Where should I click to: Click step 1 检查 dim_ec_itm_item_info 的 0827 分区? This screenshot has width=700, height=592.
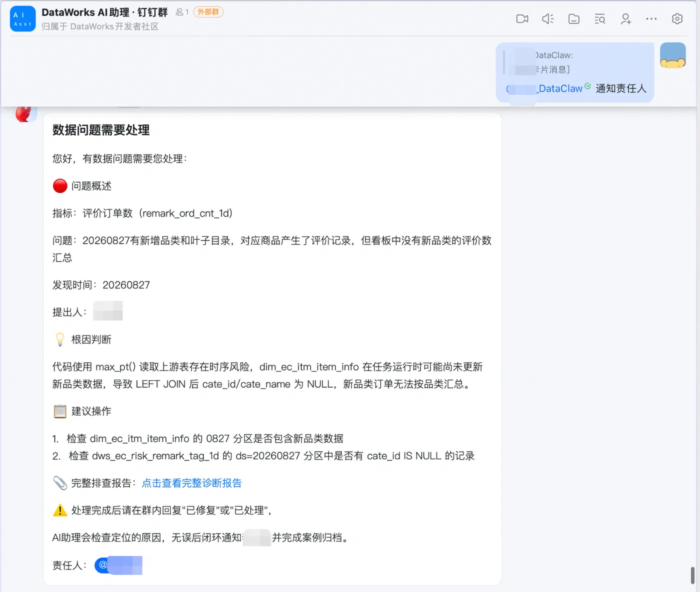click(x=198, y=438)
